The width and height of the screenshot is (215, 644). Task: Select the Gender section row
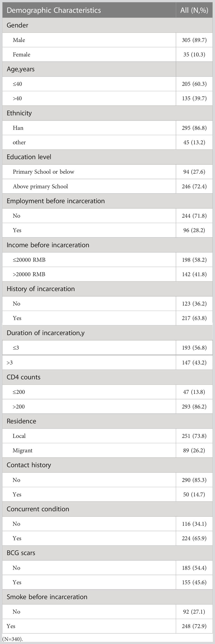(107, 25)
